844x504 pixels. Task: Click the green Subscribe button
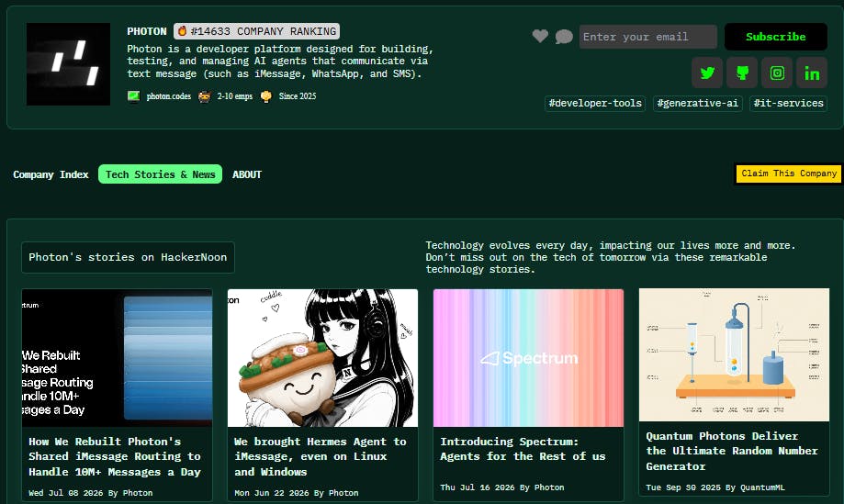(776, 37)
